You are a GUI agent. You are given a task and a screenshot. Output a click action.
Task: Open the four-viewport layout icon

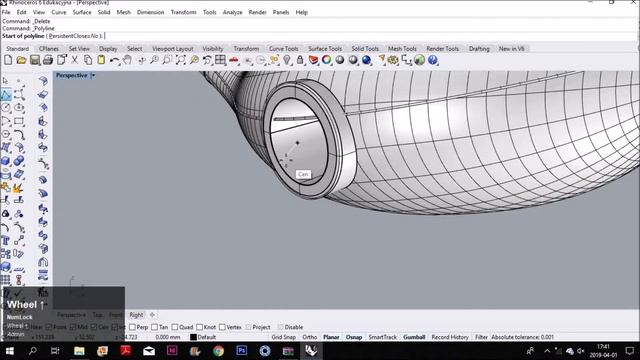(x=220, y=60)
